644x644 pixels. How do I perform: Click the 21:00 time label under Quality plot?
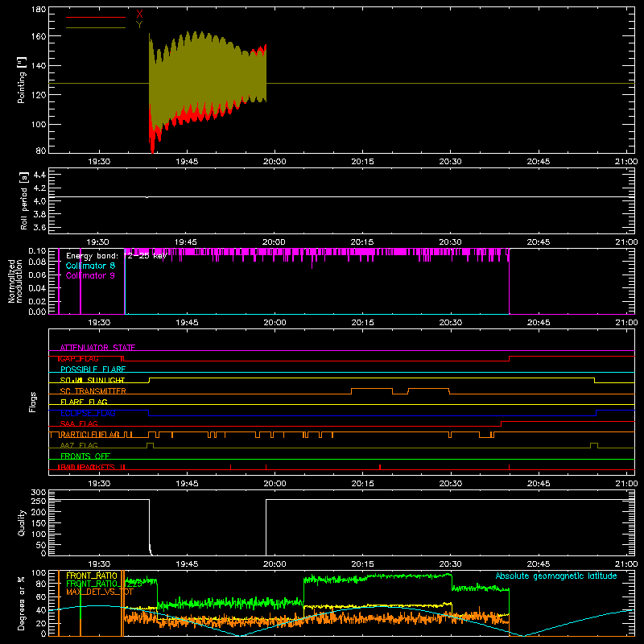(626, 564)
